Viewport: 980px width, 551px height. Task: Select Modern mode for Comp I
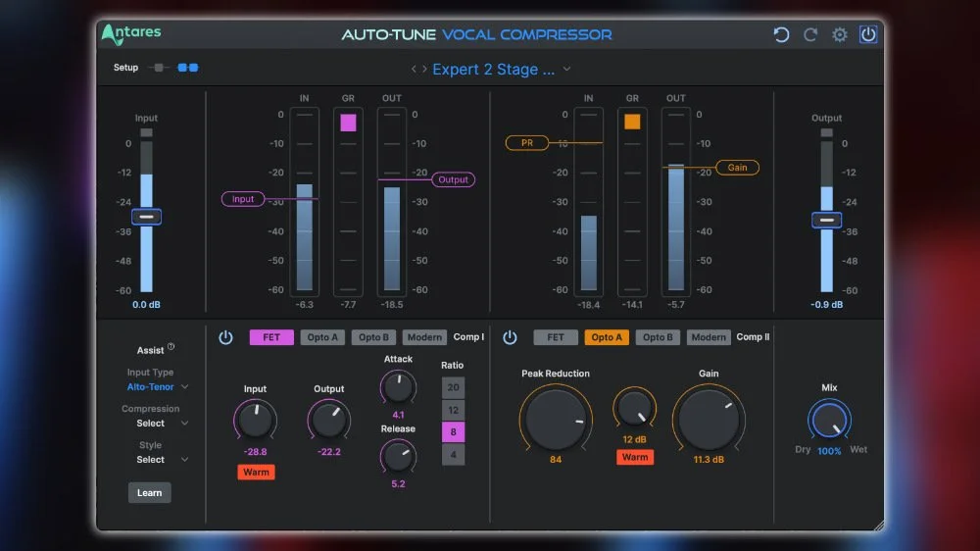click(x=424, y=337)
